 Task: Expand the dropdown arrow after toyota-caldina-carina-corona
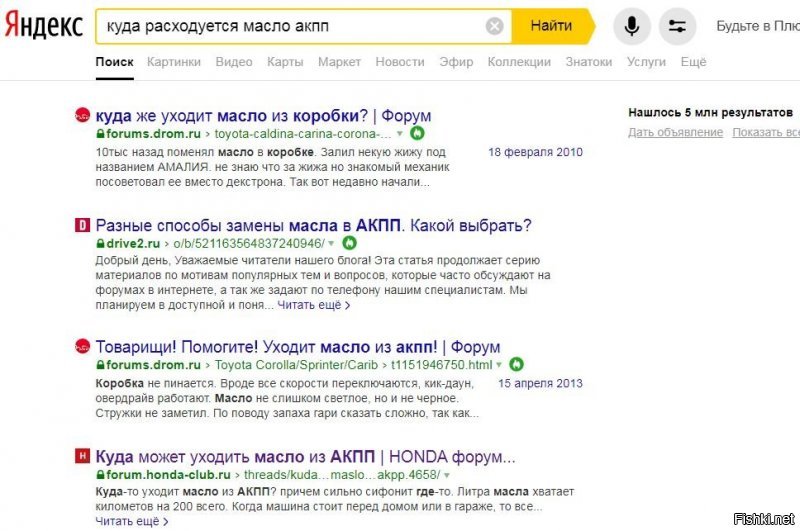point(400,134)
